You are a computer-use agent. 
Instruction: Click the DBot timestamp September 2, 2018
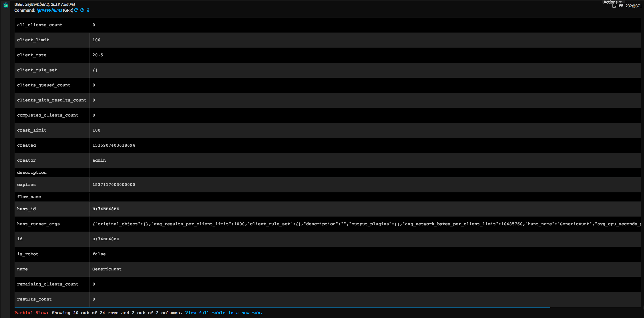(x=50, y=4)
